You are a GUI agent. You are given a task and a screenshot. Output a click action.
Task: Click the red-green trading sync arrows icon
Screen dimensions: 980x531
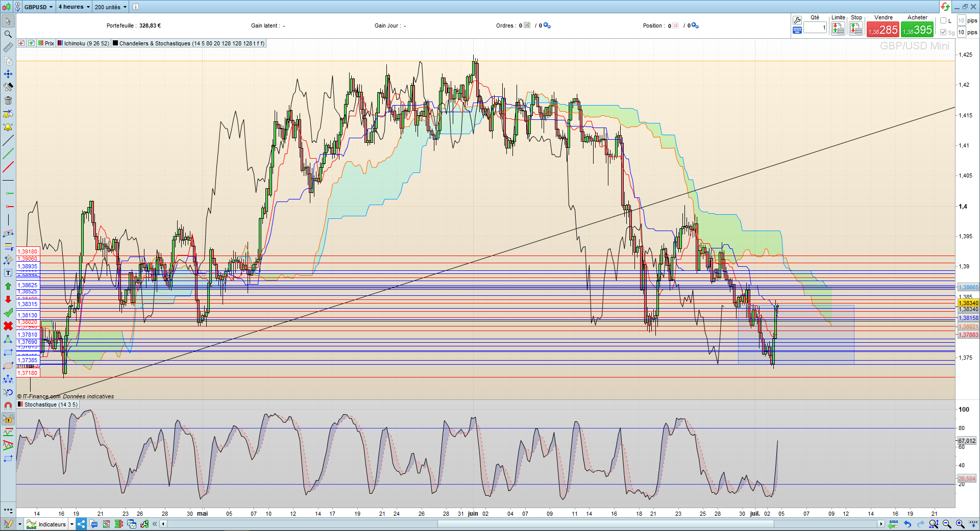(945, 7)
